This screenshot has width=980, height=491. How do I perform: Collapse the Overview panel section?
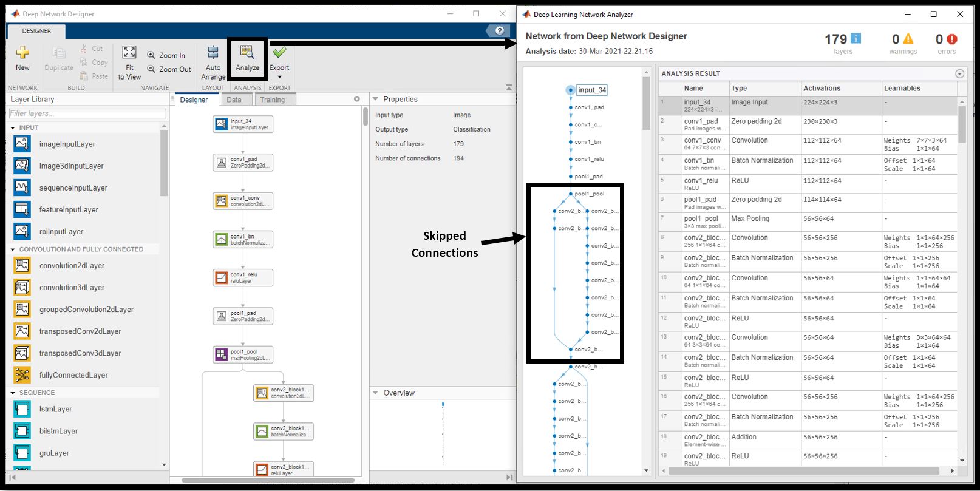[375, 393]
